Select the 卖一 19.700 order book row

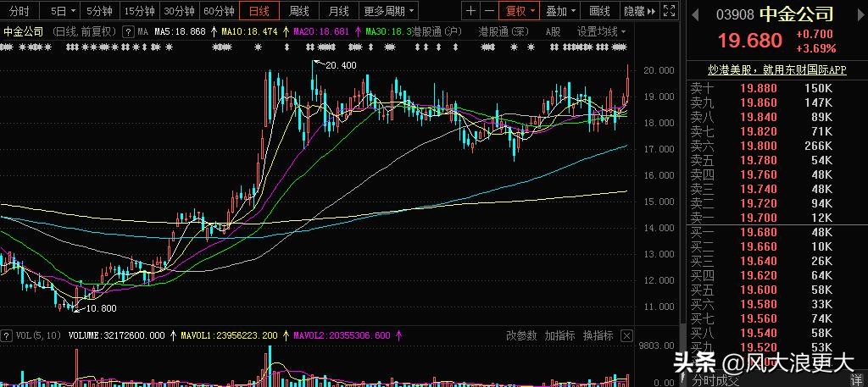(x=776, y=218)
